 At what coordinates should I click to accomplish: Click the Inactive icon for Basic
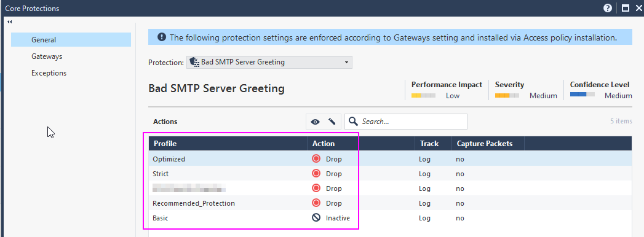(316, 218)
